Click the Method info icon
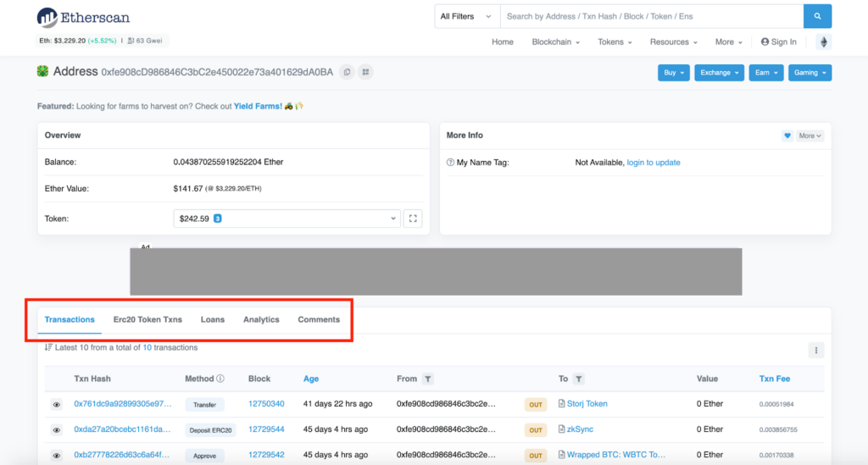Viewport: 868px width, 465px height. 220,379
